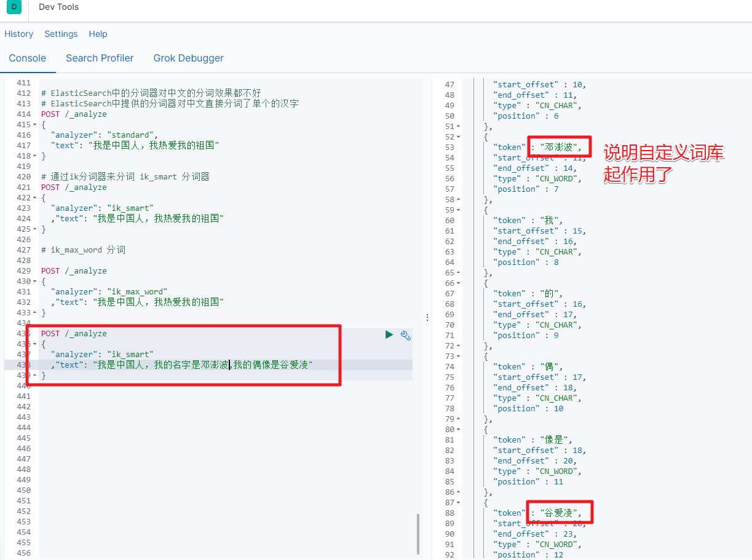Click the POST /_analyze line 440
752x560 pixels.
pyautogui.click(x=74, y=271)
